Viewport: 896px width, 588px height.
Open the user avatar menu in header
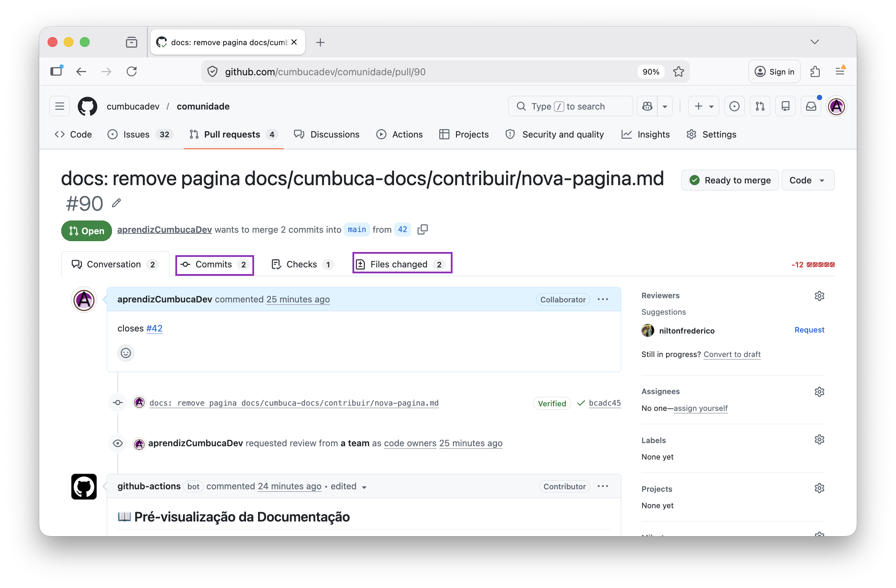pyautogui.click(x=836, y=106)
